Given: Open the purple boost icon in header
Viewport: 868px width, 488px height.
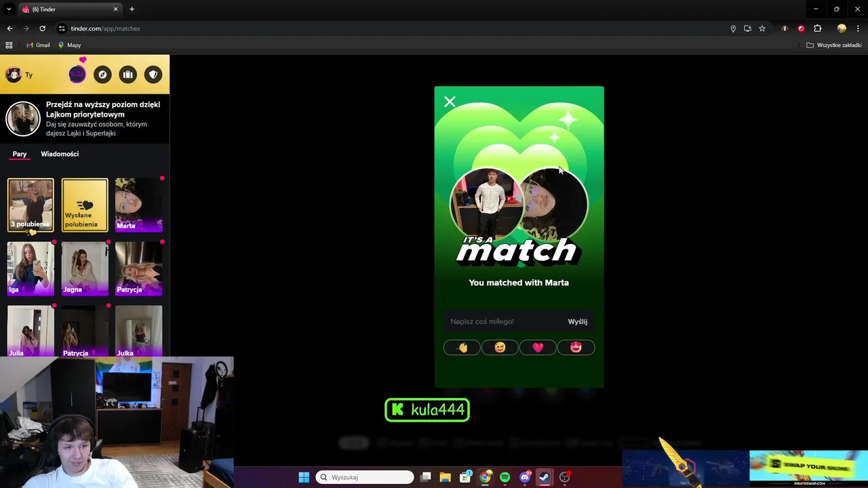Looking at the screenshot, I should coord(77,75).
